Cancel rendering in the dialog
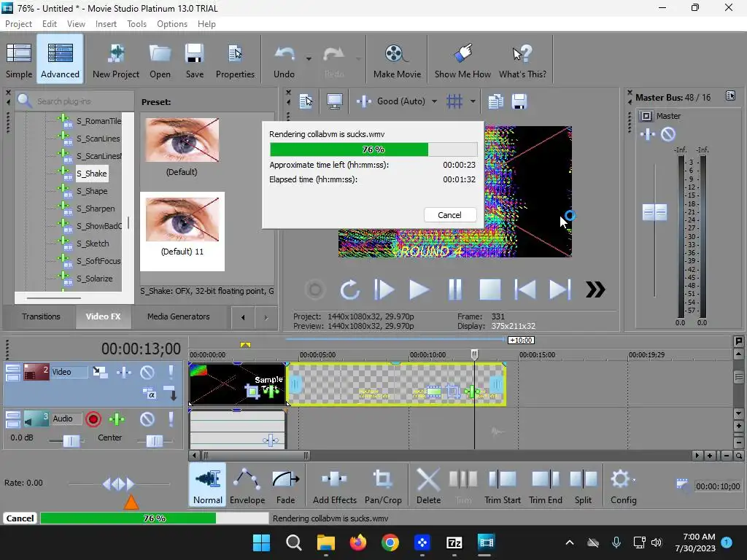 point(449,215)
